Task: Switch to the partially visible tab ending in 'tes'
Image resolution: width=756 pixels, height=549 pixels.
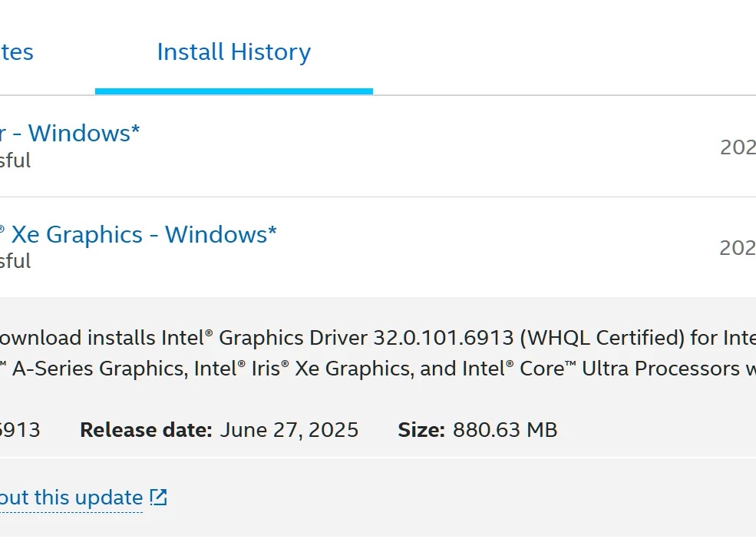Action: [x=16, y=52]
